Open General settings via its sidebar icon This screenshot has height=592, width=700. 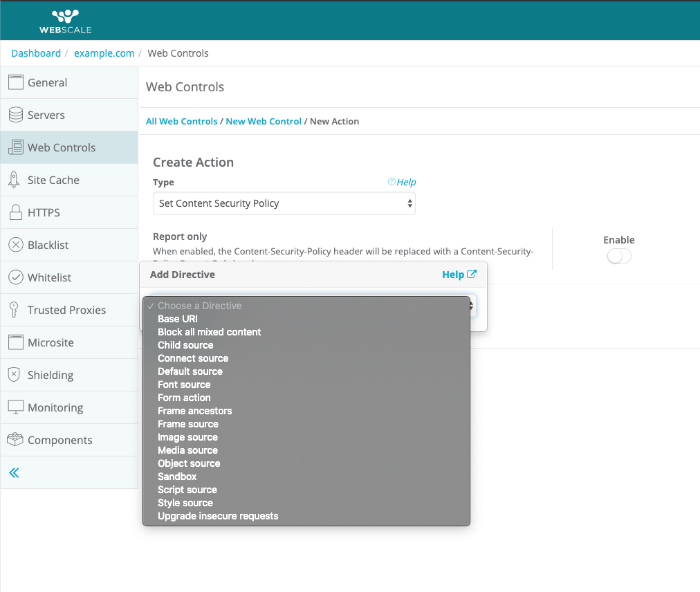(15, 82)
